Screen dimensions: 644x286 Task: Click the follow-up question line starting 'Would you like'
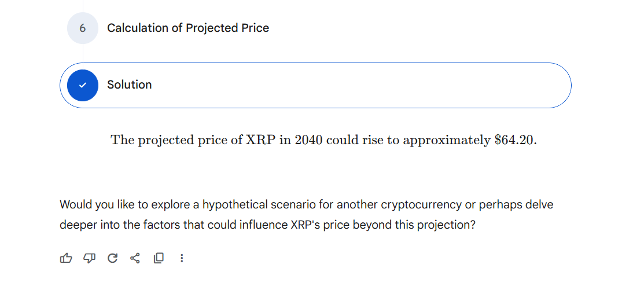(307, 205)
